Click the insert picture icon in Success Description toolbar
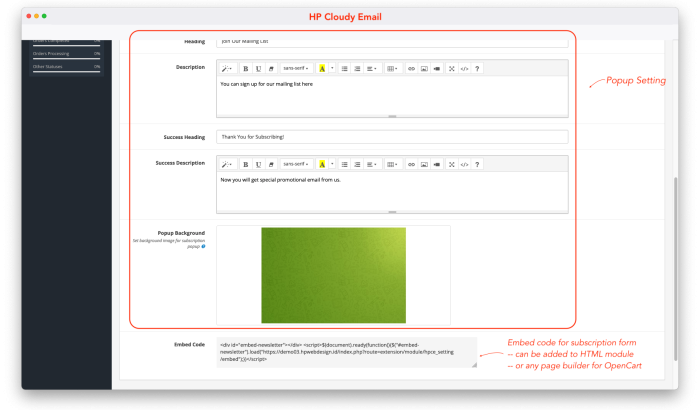 click(x=424, y=164)
